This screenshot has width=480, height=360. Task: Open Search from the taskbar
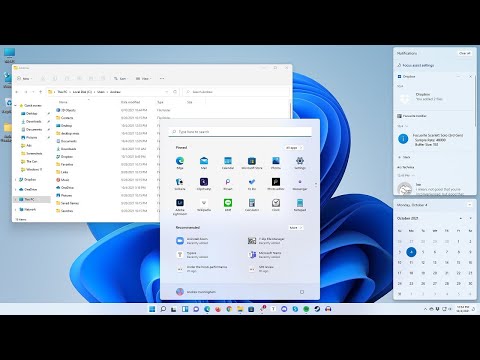(x=163, y=309)
